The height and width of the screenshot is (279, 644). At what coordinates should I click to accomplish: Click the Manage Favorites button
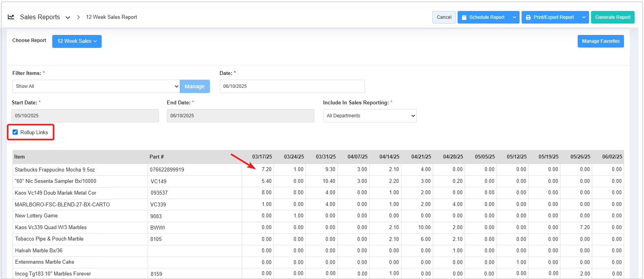(x=600, y=41)
